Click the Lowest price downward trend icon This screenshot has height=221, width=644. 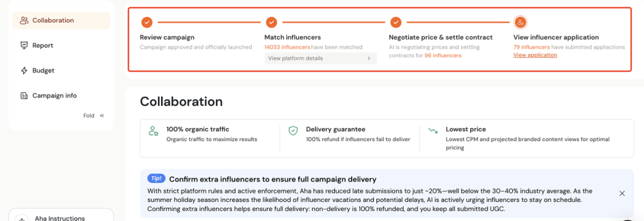[433, 131]
